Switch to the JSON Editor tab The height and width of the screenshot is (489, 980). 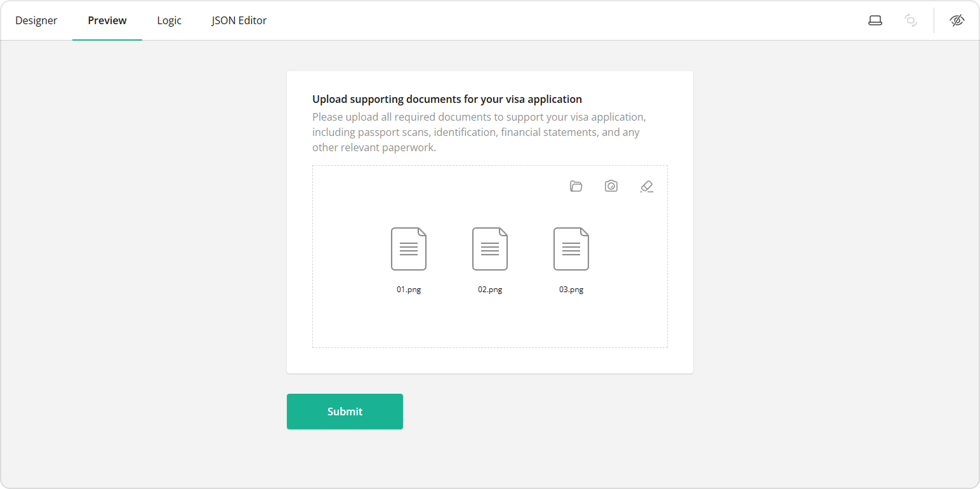[x=239, y=20]
